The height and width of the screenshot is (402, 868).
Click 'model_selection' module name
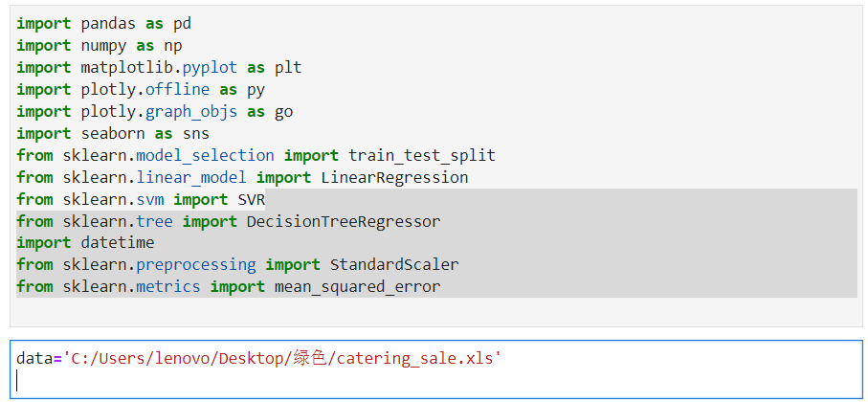coord(206,155)
